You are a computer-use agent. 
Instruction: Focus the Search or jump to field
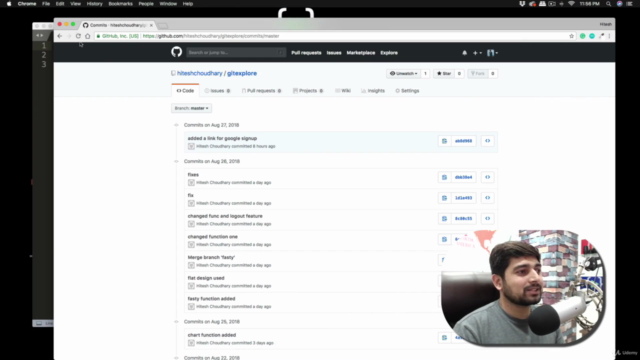coord(236,52)
